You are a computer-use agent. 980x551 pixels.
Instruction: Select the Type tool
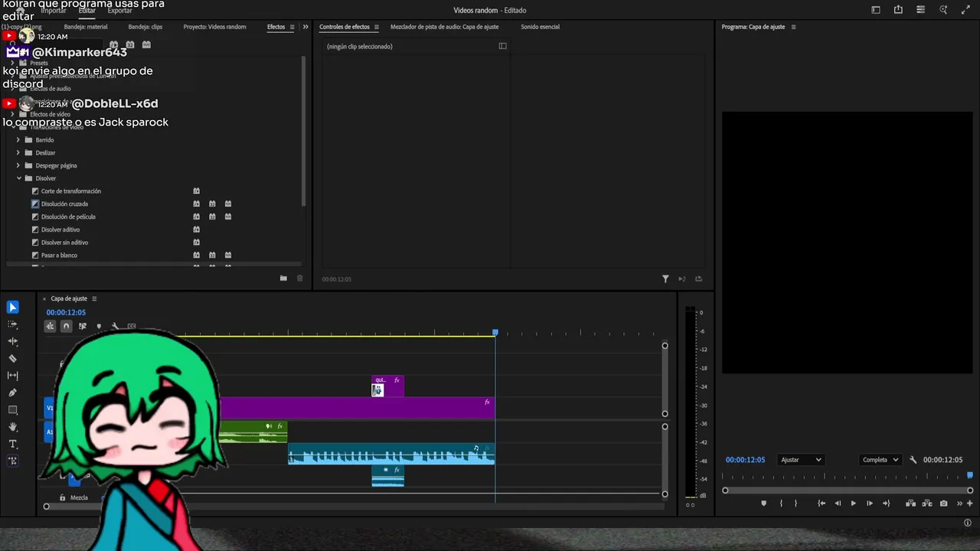(x=13, y=444)
